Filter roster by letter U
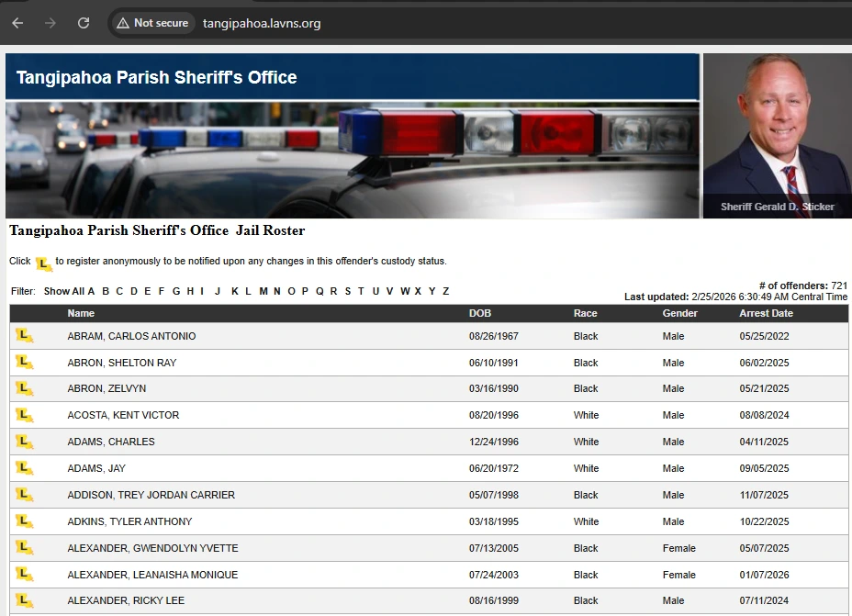 pyautogui.click(x=376, y=291)
